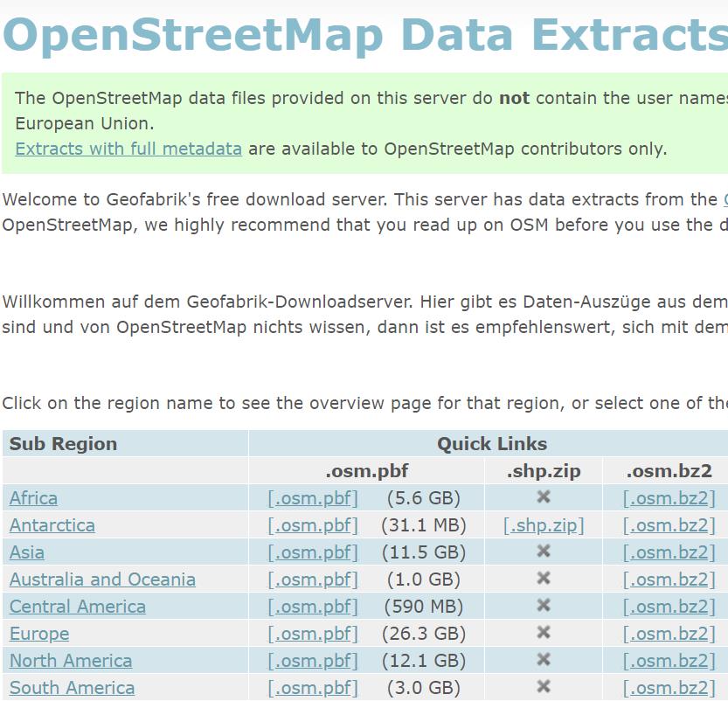Click the .shp.zip column header
This screenshot has width=728, height=701.
pyautogui.click(x=544, y=471)
